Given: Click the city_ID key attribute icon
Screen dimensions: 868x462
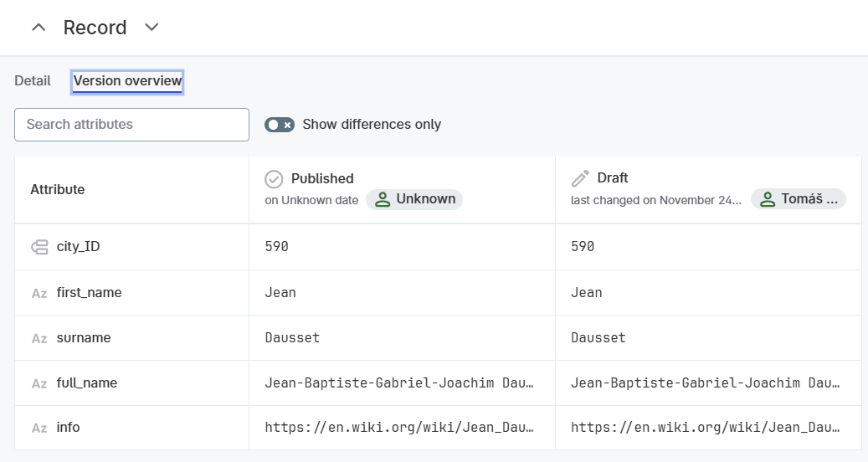Looking at the screenshot, I should point(39,247).
